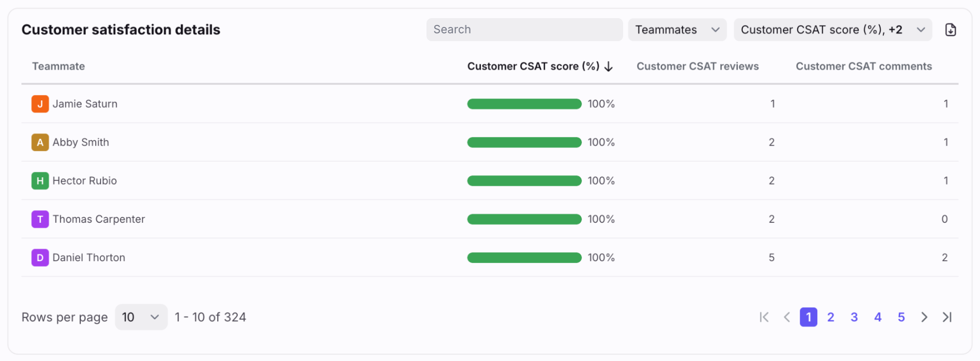The width and height of the screenshot is (980, 361).
Task: Expand the Customer CSAT score (%), +2 dropdown
Action: click(832, 30)
